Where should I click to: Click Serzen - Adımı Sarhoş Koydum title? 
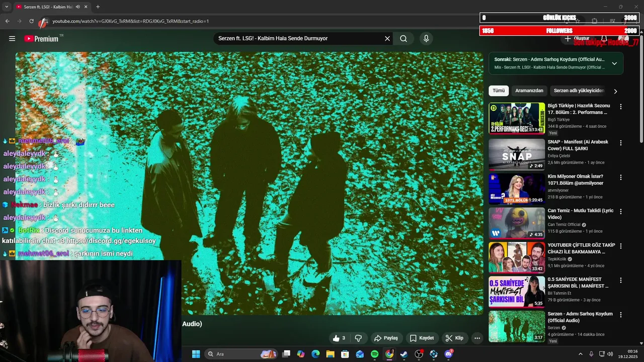pos(580,317)
